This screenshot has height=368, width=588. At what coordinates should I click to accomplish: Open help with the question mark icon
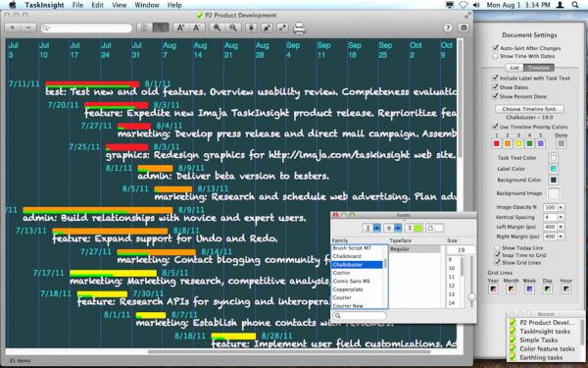(x=448, y=27)
